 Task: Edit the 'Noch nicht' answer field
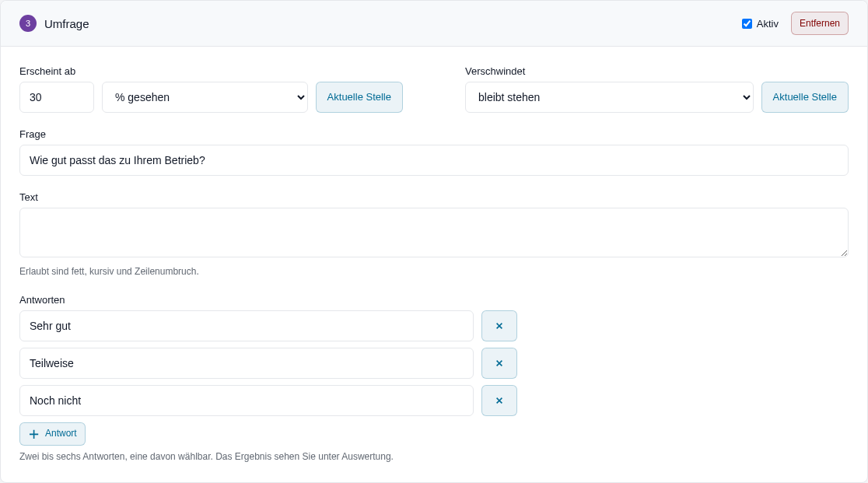247,401
